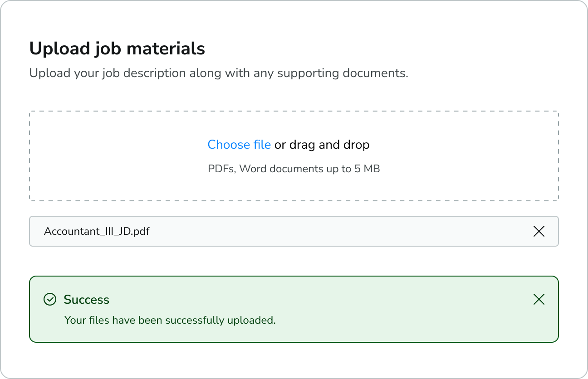The width and height of the screenshot is (588, 379).
Task: Click the PDFs, Word documents hint text
Action: point(294,169)
